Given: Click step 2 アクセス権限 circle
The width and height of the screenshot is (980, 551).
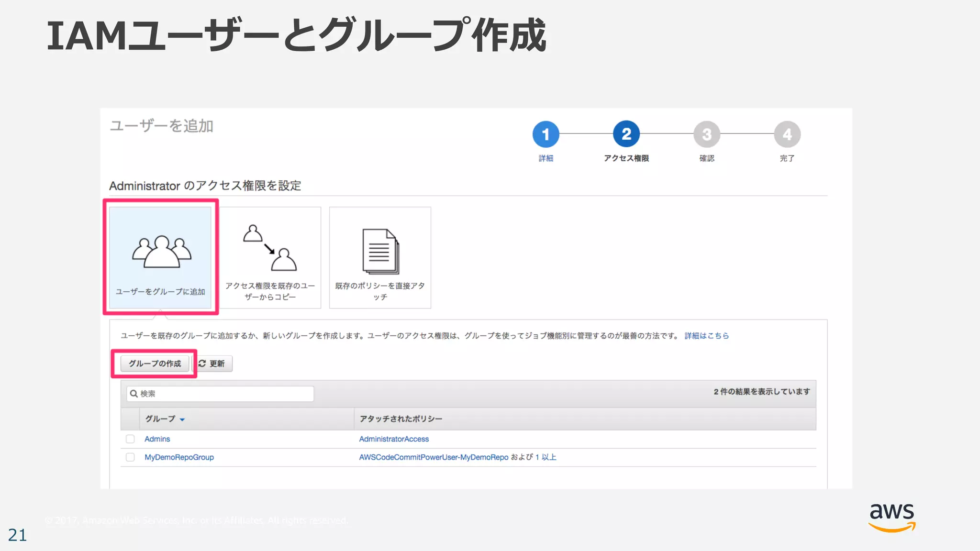Looking at the screenshot, I should point(626,134).
